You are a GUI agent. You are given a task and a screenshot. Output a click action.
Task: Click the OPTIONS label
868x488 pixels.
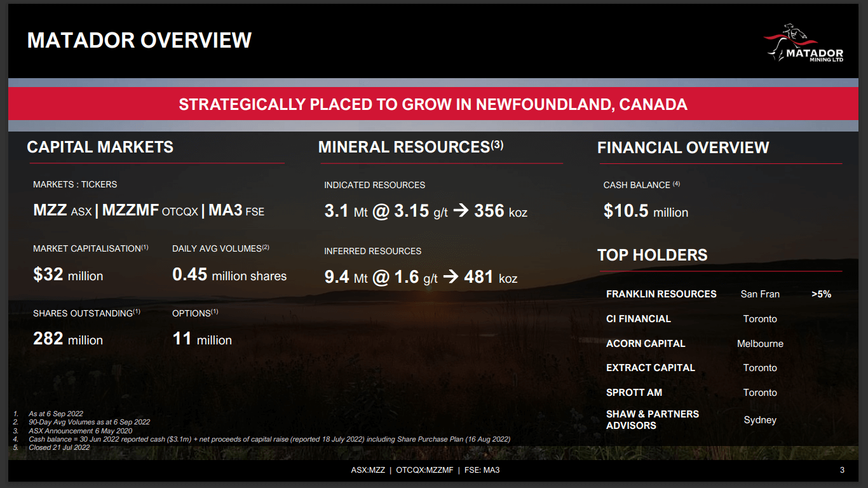[195, 313]
